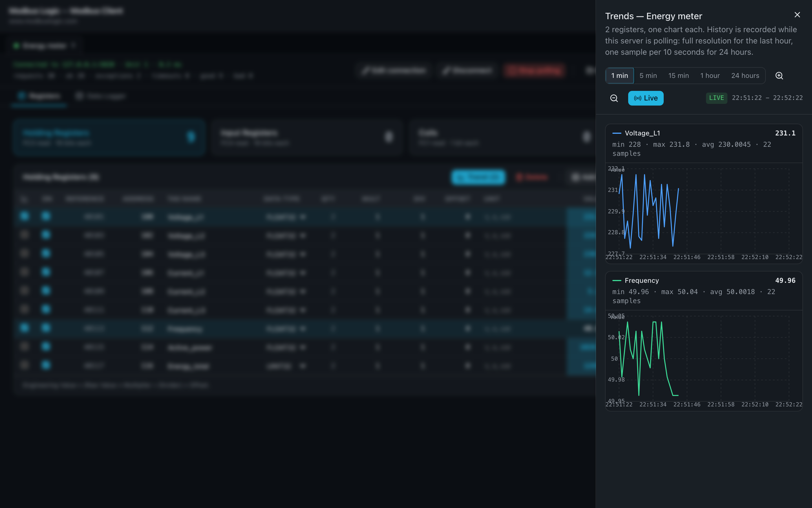
Task: Toggle the Live tracking button
Action: tap(646, 98)
